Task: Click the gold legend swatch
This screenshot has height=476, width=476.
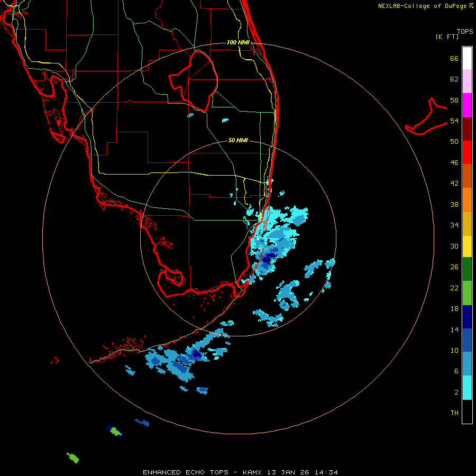Action: 467,224
